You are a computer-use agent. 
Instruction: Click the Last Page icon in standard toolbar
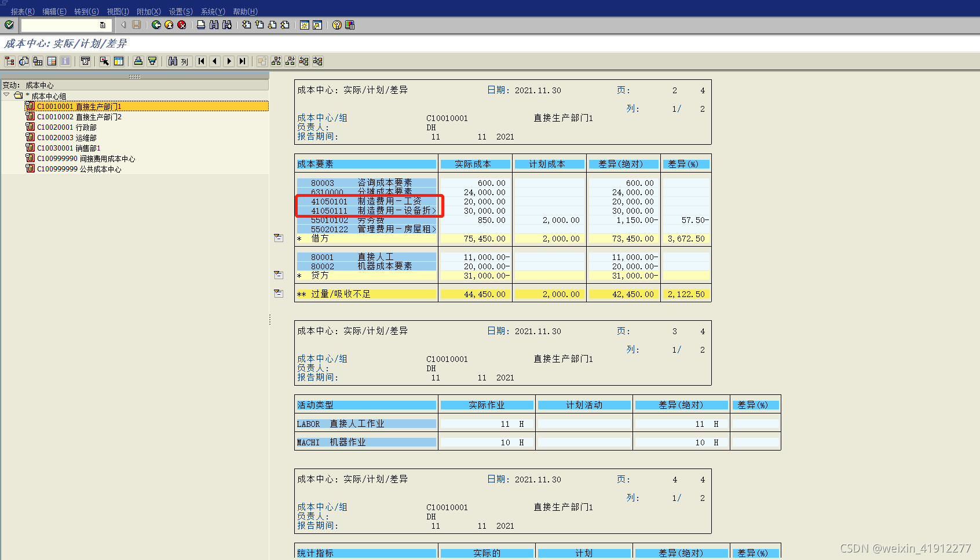coord(285,25)
